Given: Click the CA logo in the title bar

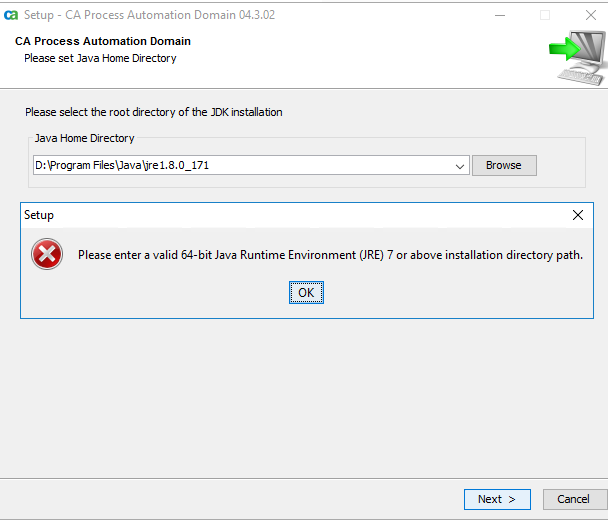Looking at the screenshot, I should pyautogui.click(x=12, y=15).
